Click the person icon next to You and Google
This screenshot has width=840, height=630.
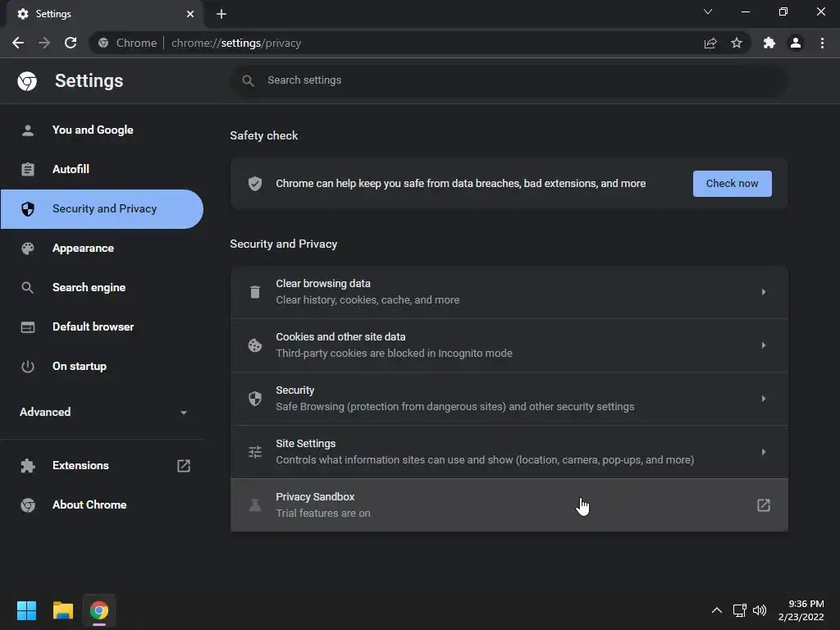tap(28, 130)
